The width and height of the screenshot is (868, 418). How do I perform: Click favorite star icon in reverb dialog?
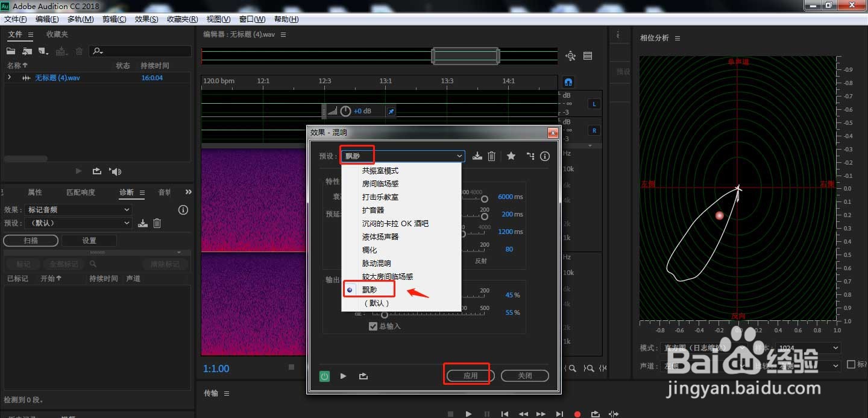coord(511,156)
